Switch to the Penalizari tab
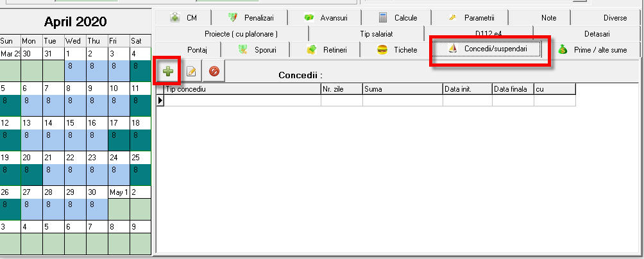The width and height of the screenshot is (644, 259). click(251, 18)
